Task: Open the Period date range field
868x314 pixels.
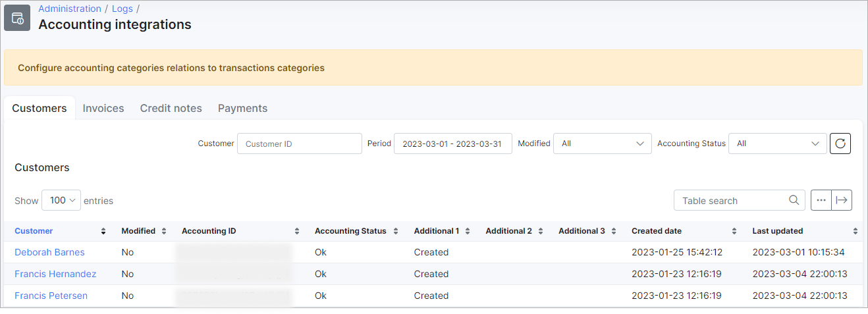Action: [x=453, y=144]
